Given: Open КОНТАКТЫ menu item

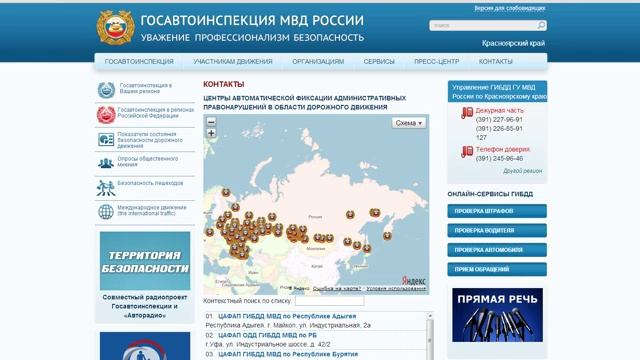Looking at the screenshot, I should click(x=496, y=62).
